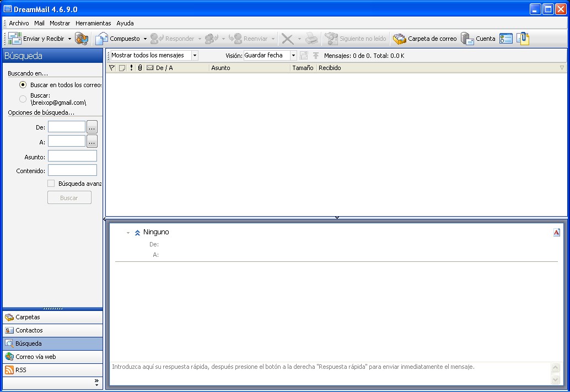Open the Herramientas menu
Screen dimensions: 570x392
click(x=93, y=23)
